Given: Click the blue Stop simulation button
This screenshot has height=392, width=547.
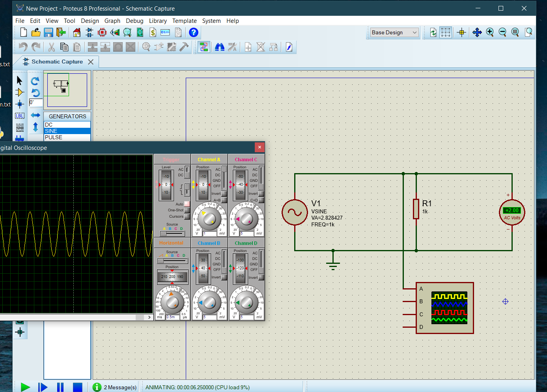Looking at the screenshot, I should (x=78, y=387).
